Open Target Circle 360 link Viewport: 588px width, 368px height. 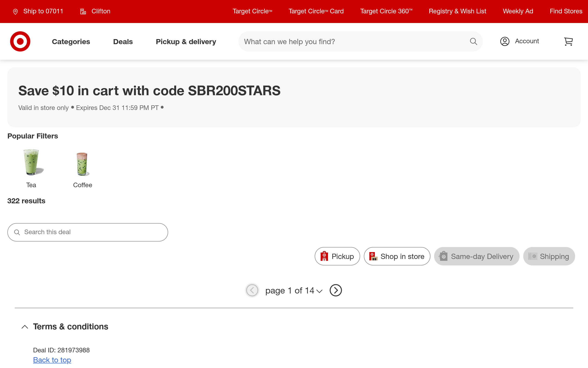(386, 11)
